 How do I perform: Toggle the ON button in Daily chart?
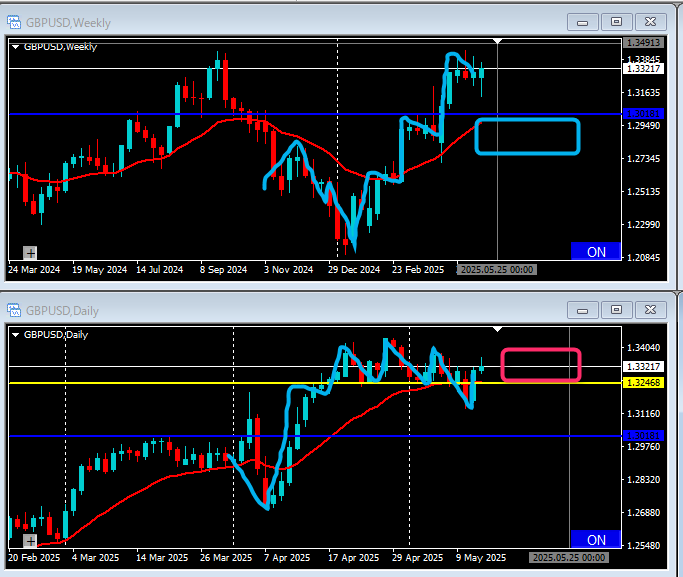[x=596, y=539]
